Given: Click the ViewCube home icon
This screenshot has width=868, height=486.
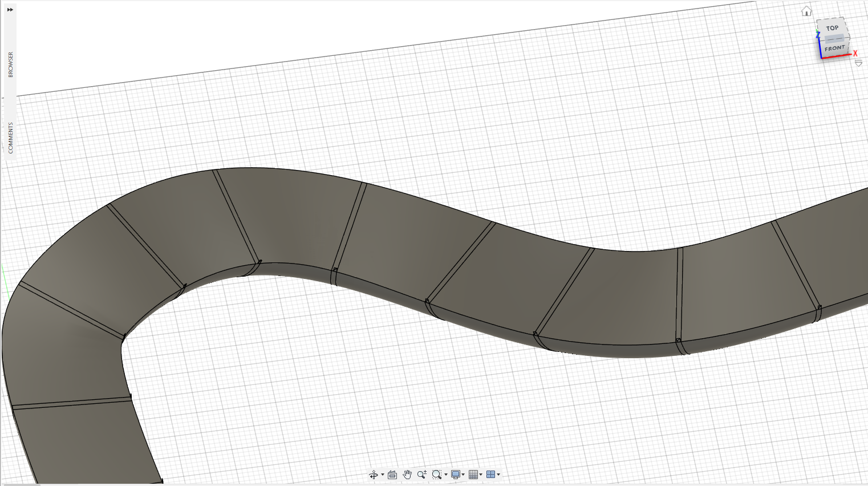Looking at the screenshot, I should tap(806, 10).
